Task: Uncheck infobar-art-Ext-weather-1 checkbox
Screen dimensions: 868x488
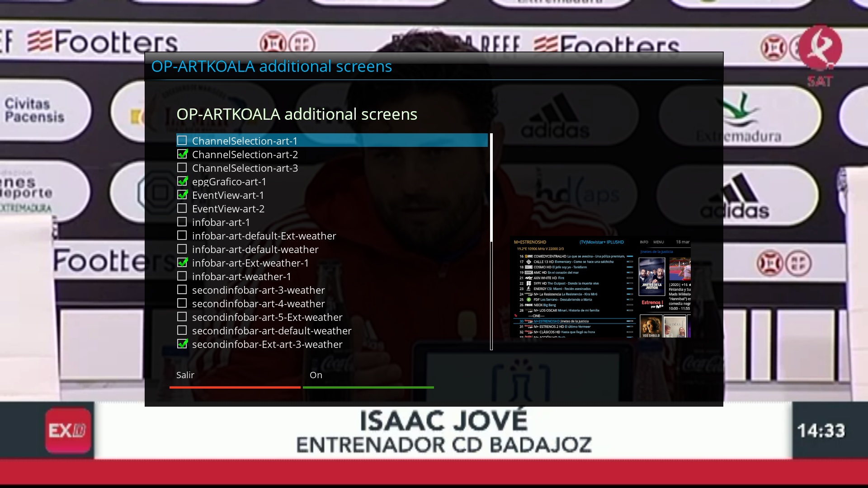Action: click(x=182, y=263)
